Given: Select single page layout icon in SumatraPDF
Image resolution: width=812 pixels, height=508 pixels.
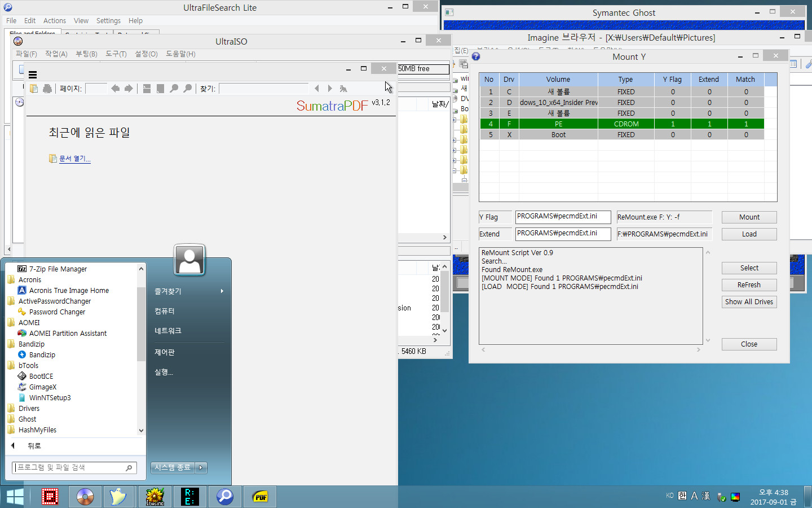Looking at the screenshot, I should click(x=160, y=89).
